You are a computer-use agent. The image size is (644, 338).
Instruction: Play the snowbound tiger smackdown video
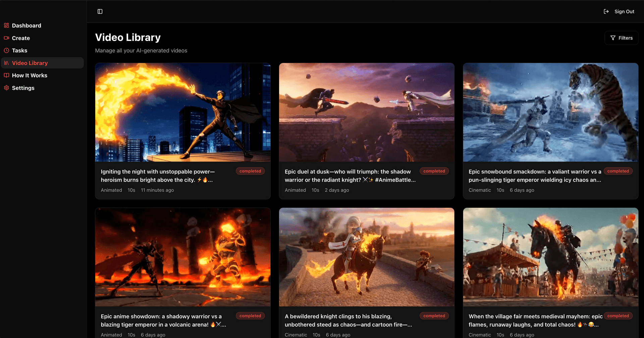tap(550, 112)
